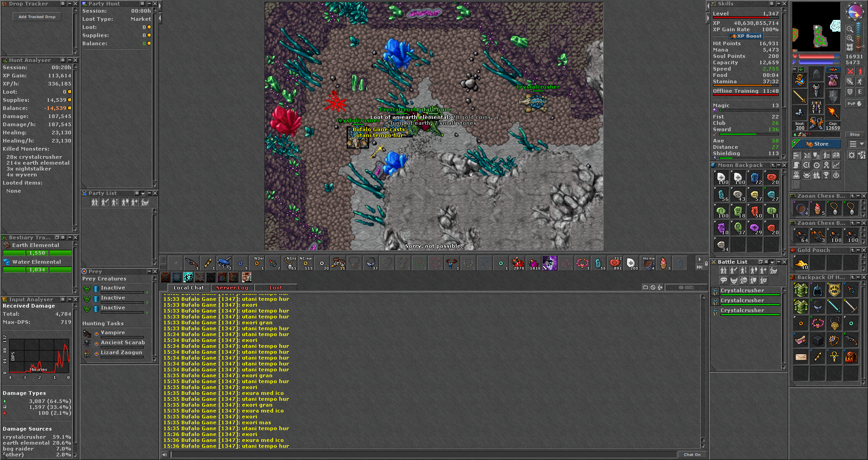Use action bar hotkey labeled Home

[x=648, y=263]
